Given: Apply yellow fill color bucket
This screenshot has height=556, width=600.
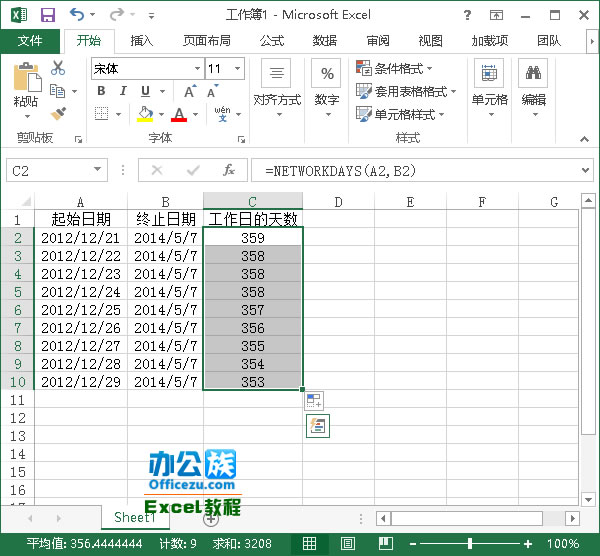Looking at the screenshot, I should [x=145, y=114].
